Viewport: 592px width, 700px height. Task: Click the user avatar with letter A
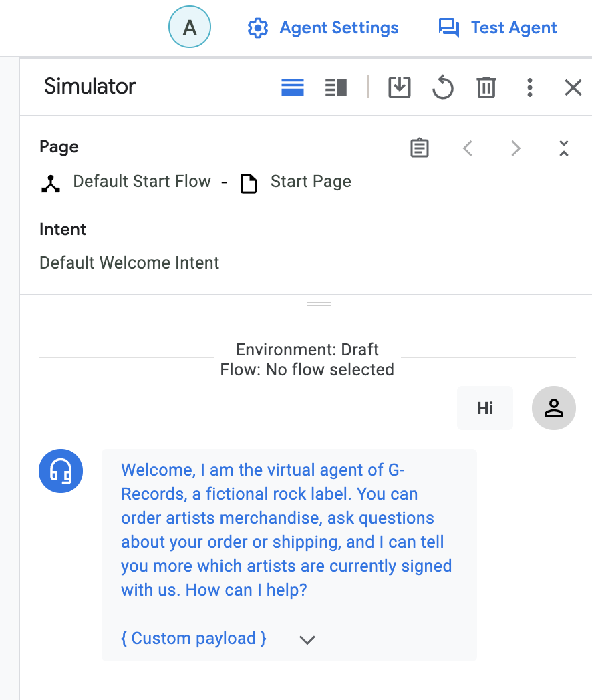click(x=190, y=27)
